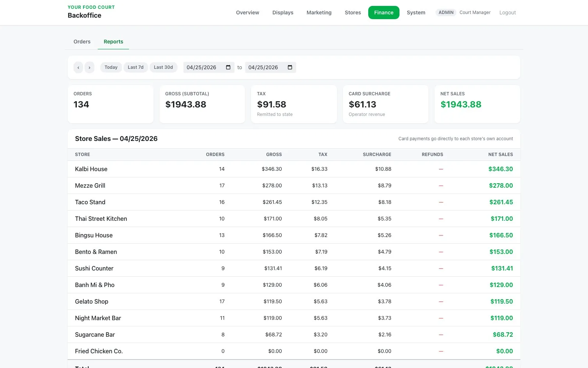
Task: Open the Reports tab
Action: (113, 42)
